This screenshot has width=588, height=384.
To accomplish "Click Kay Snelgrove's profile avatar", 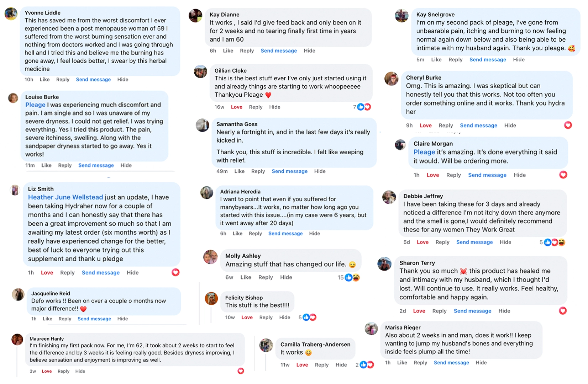I will tap(401, 16).
